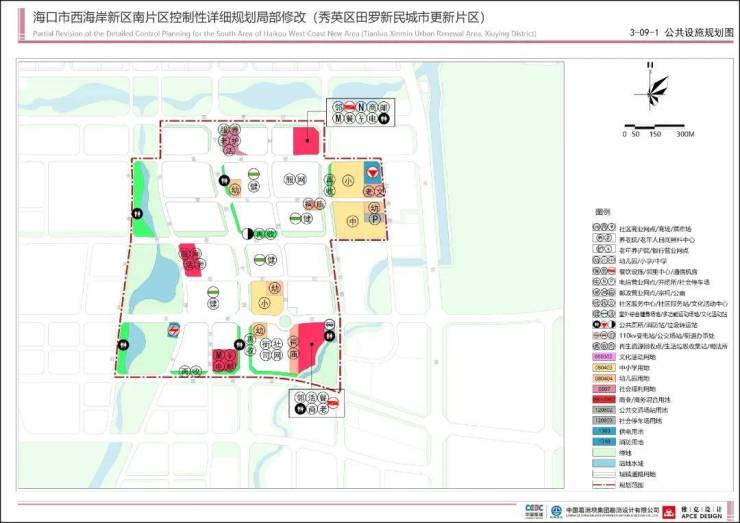
Task: Click the 图例 legend heading
Action: pyautogui.click(x=602, y=213)
